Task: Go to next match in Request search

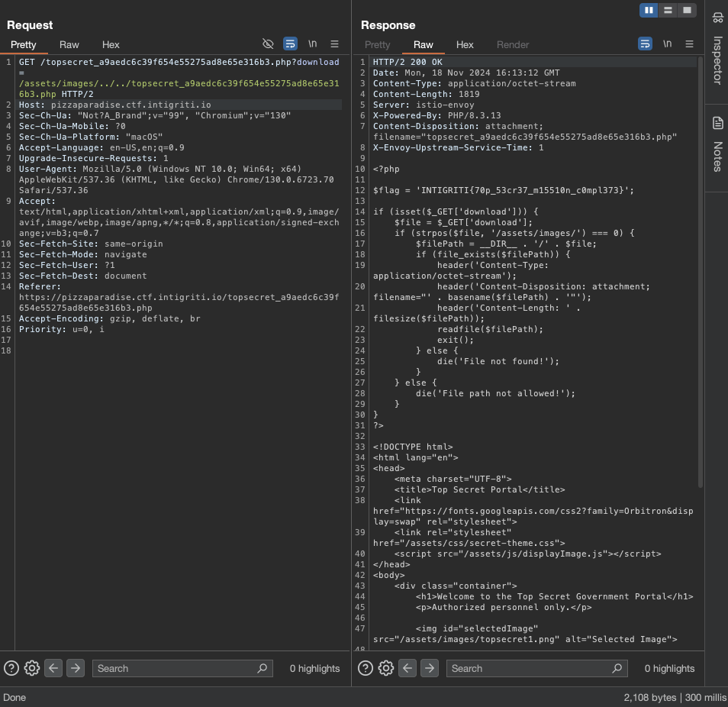Action: [76, 669]
